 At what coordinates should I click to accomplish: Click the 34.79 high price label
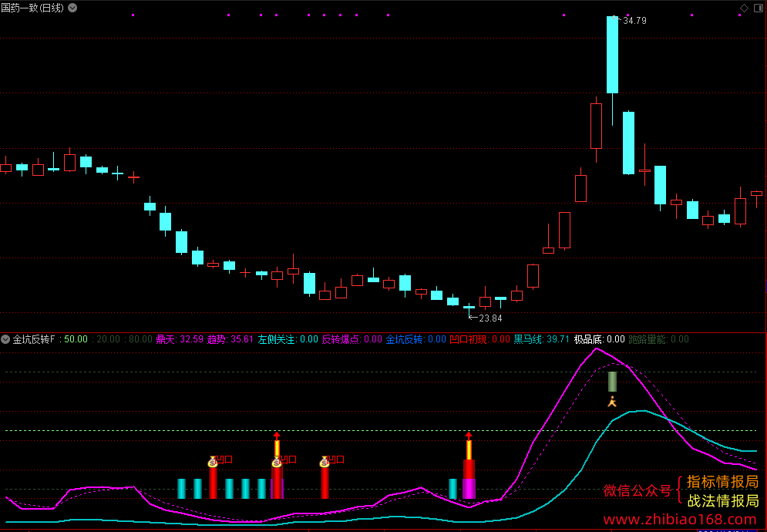point(634,21)
